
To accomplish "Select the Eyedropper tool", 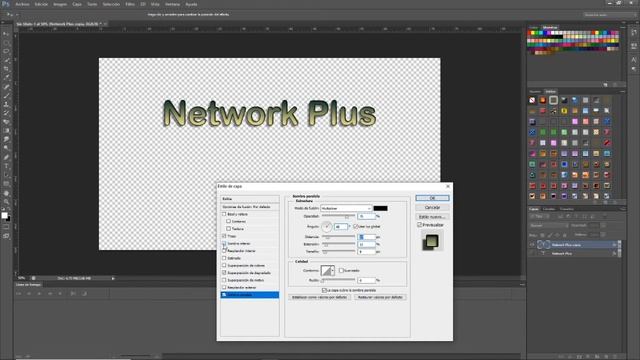I will [6, 78].
